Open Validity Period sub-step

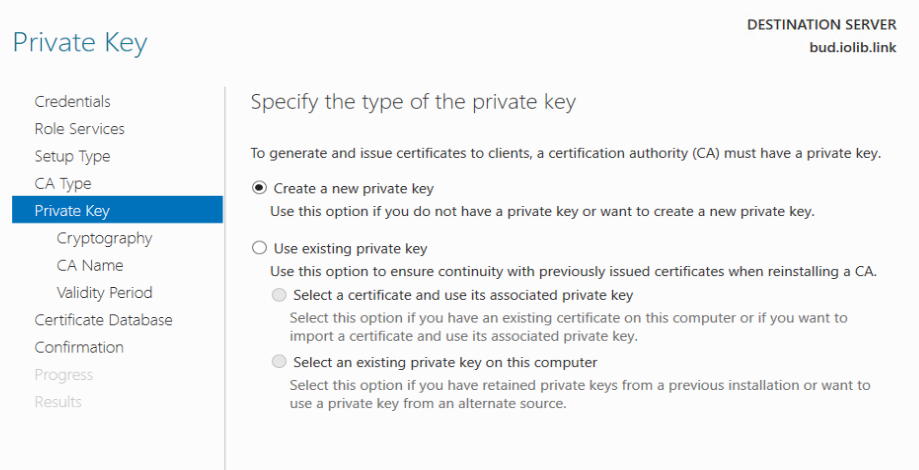pyautogui.click(x=104, y=293)
